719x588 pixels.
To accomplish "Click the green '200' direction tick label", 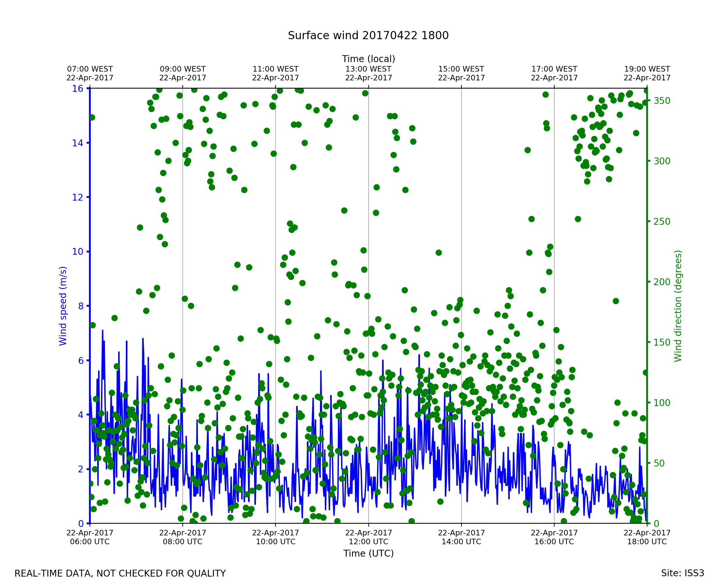I will point(662,282).
